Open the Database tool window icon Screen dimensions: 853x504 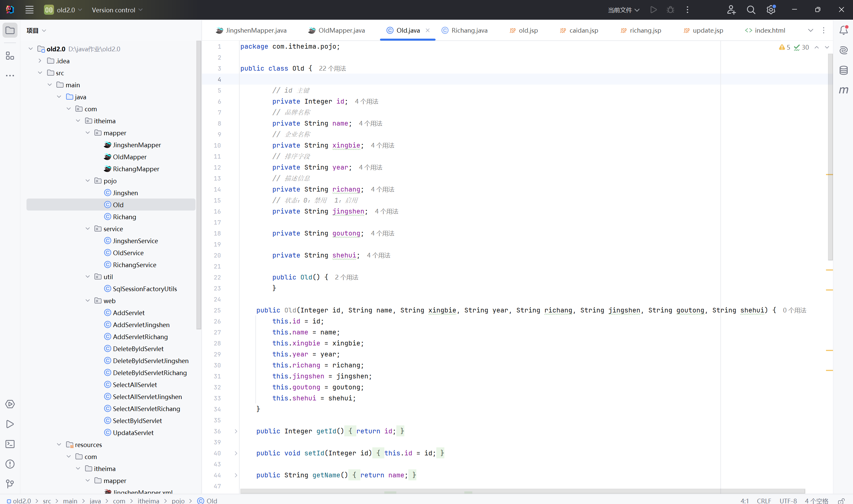pyautogui.click(x=843, y=70)
